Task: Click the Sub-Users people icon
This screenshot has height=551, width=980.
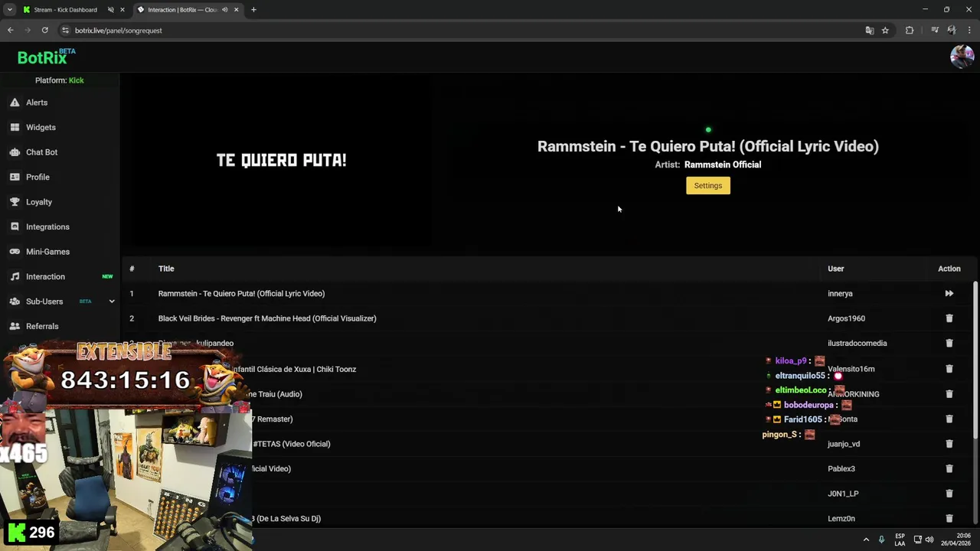Action: [x=15, y=302]
